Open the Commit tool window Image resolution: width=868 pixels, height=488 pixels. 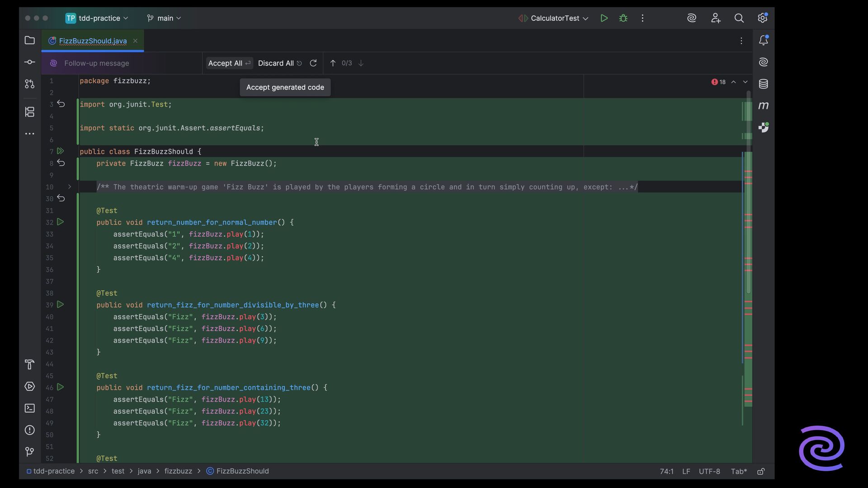pyautogui.click(x=29, y=62)
